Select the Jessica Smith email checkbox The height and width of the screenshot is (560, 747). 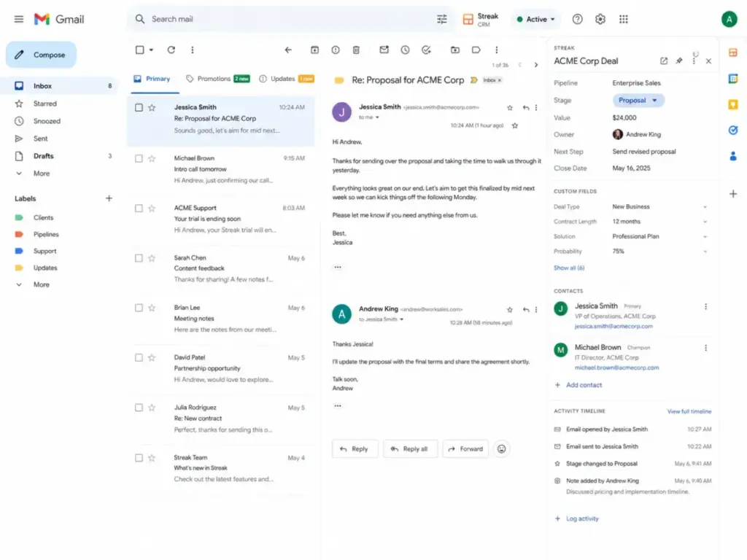point(139,108)
